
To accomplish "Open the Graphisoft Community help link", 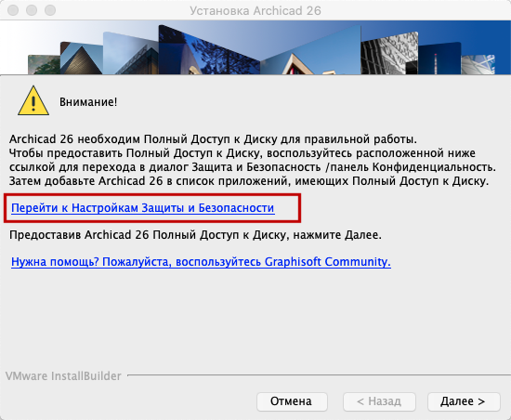I will pyautogui.click(x=201, y=262).
